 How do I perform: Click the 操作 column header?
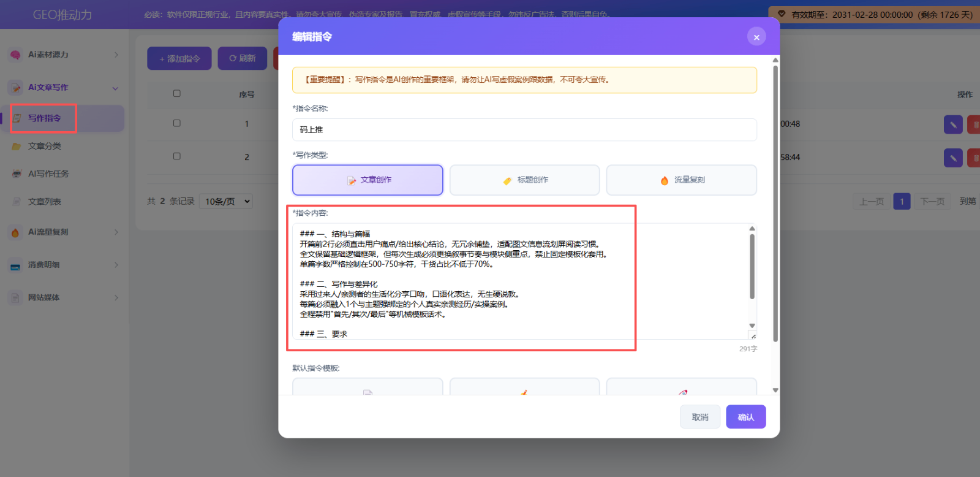point(965,94)
